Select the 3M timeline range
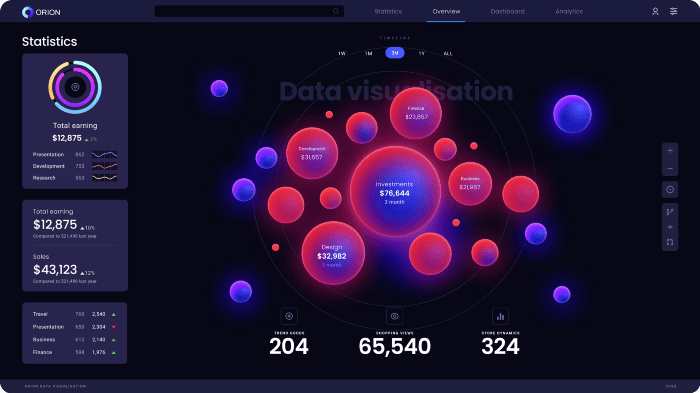The height and width of the screenshot is (393, 700). click(x=395, y=53)
